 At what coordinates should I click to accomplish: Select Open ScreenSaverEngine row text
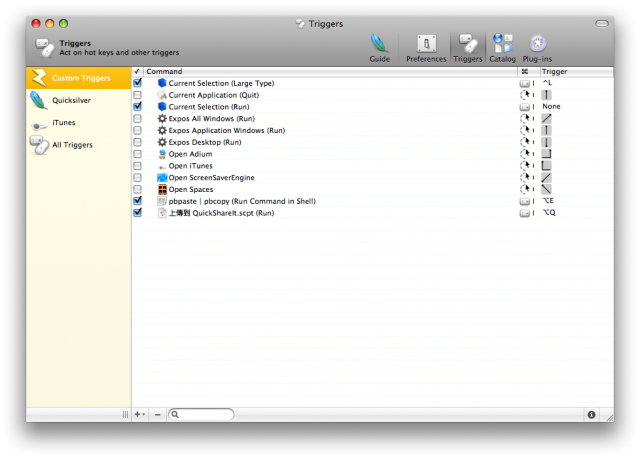point(211,178)
